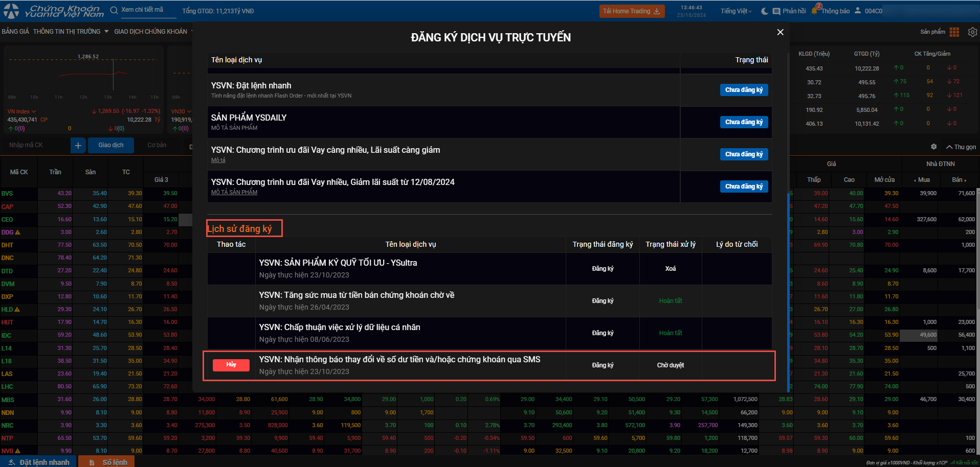The width and height of the screenshot is (980, 467).
Task: Close the service registration dialog
Action: (780, 32)
